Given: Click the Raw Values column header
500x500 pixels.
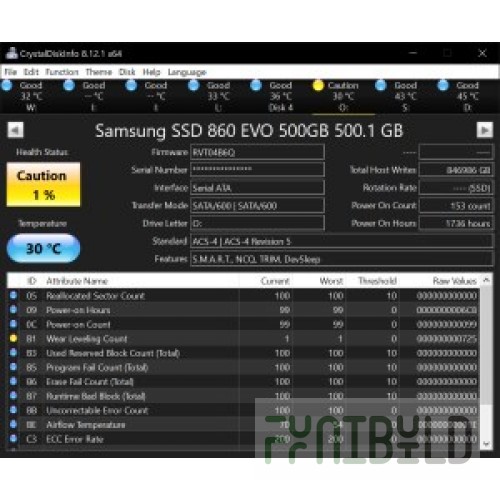Looking at the screenshot, I should [440, 281].
